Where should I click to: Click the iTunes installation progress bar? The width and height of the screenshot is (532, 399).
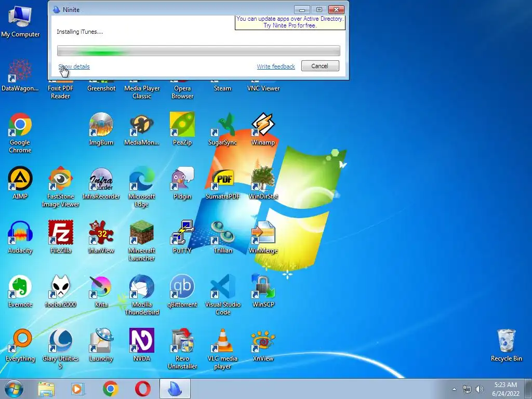click(x=198, y=50)
